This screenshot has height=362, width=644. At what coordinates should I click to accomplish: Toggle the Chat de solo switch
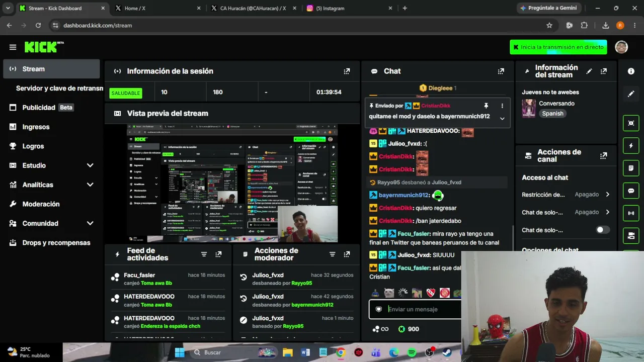(602, 230)
